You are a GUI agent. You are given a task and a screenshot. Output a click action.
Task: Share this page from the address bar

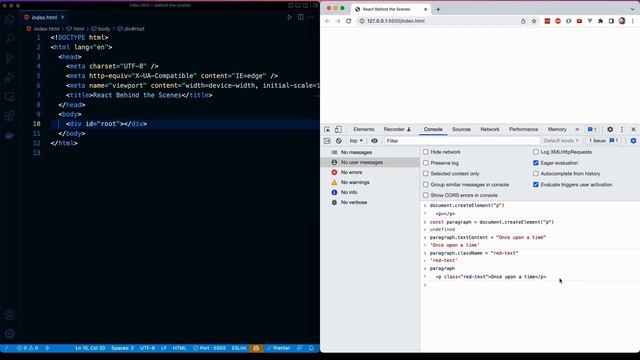523,21
